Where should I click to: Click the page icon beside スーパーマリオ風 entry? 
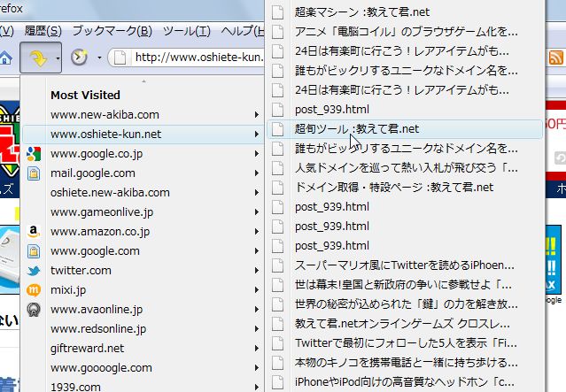[x=277, y=265]
